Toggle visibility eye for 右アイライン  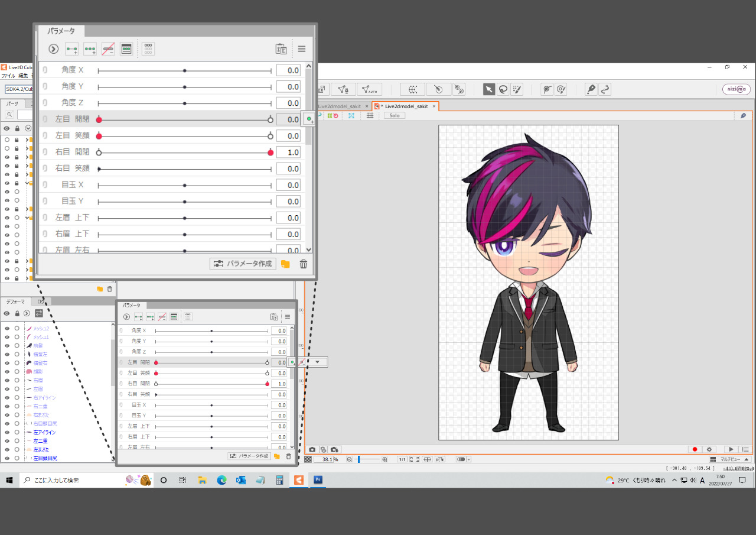tap(7, 397)
